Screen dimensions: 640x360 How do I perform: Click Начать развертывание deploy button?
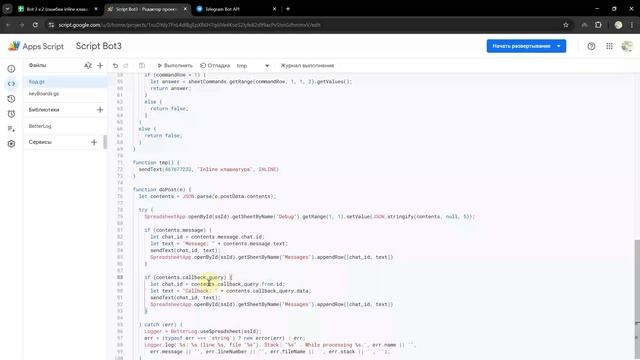point(526,46)
